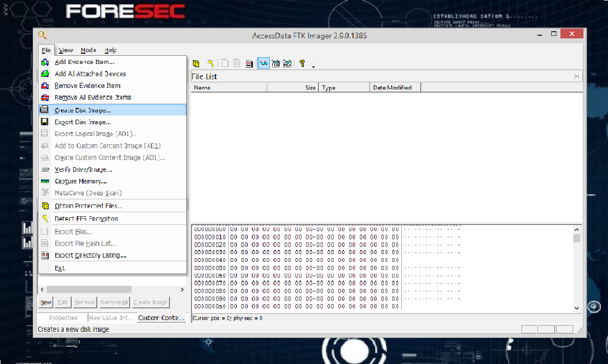Open the View menu
The width and height of the screenshot is (608, 364).
[x=66, y=50]
